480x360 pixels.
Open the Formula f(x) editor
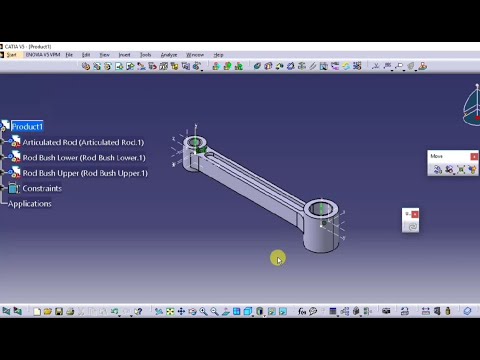(x=302, y=311)
